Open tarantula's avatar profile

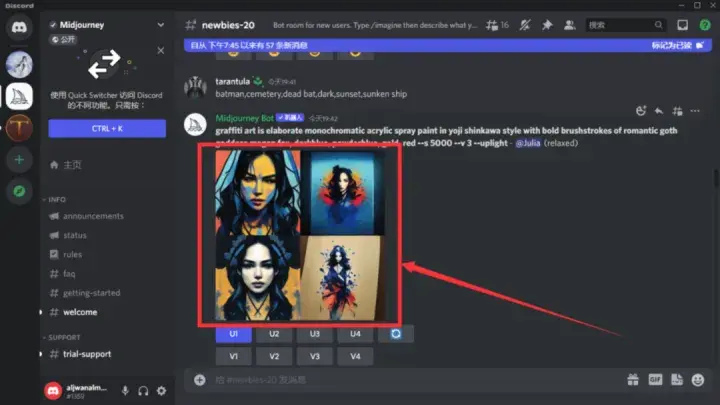(195, 87)
